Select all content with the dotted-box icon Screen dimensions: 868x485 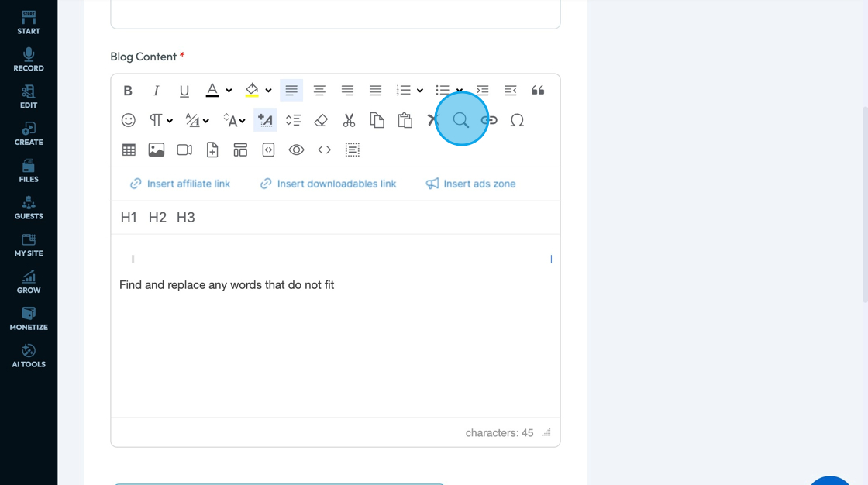(x=353, y=150)
